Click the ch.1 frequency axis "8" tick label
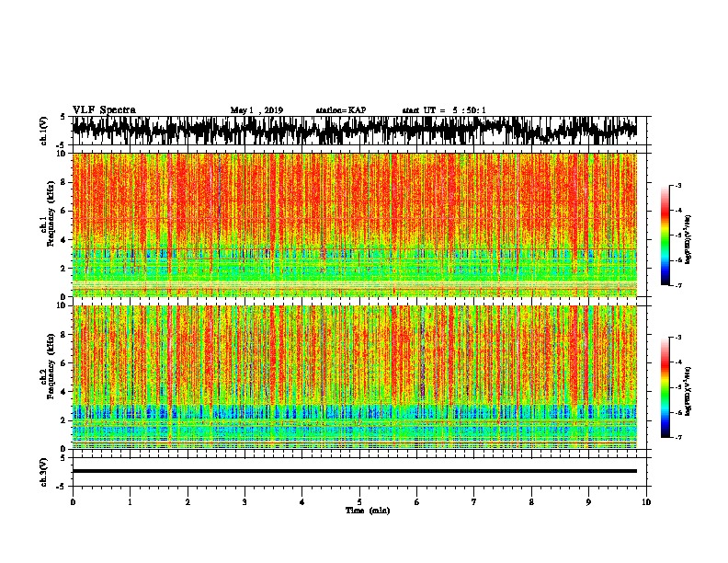This screenshot has height=563, width=728. click(64, 182)
